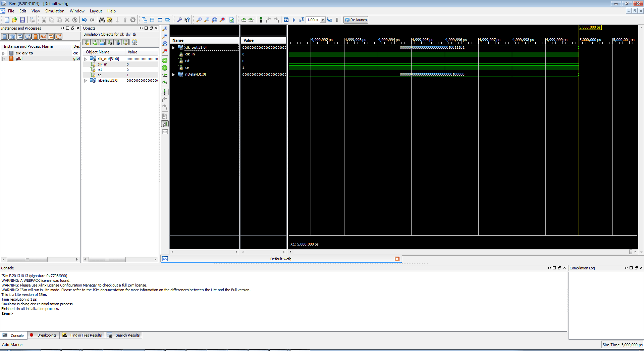This screenshot has width=644, height=351.
Task: Click Go to Time 0 green circle icon
Action: point(165,60)
